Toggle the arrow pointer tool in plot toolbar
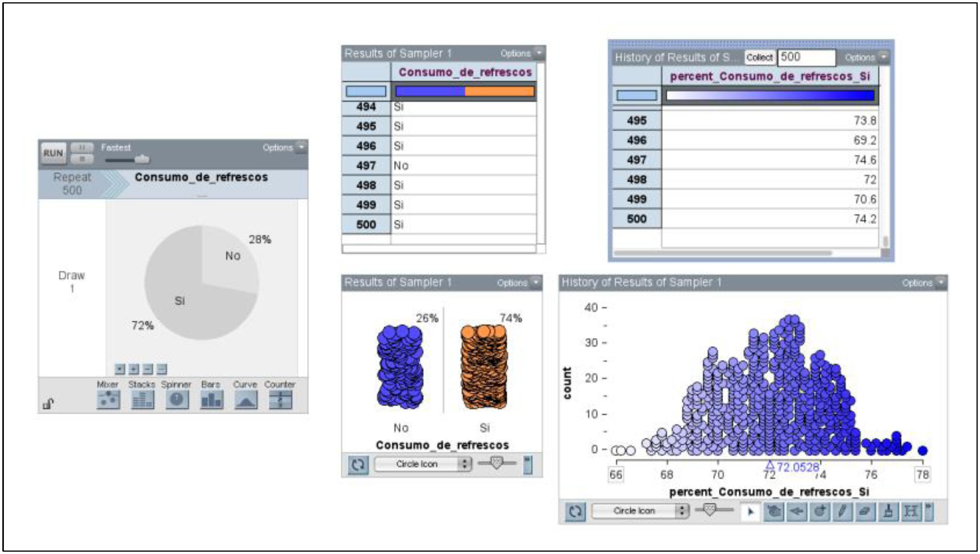Viewport: 980px width, 554px height. pos(751,512)
